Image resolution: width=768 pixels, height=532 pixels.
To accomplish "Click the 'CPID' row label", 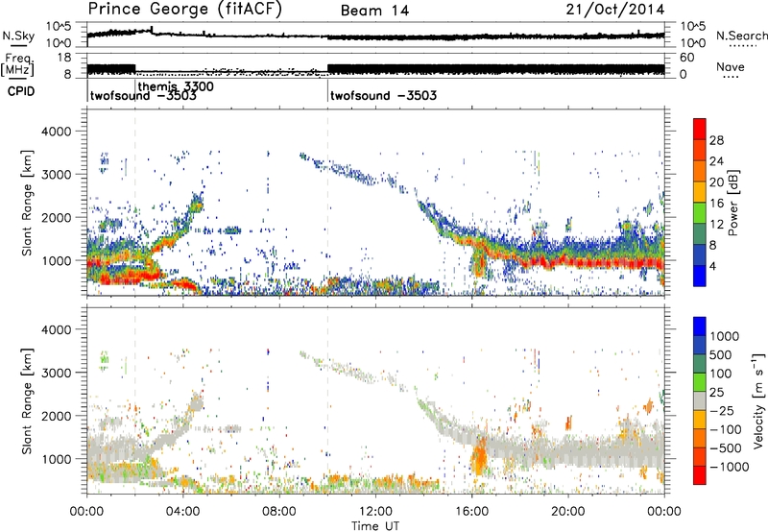I will pyautogui.click(x=21, y=91).
